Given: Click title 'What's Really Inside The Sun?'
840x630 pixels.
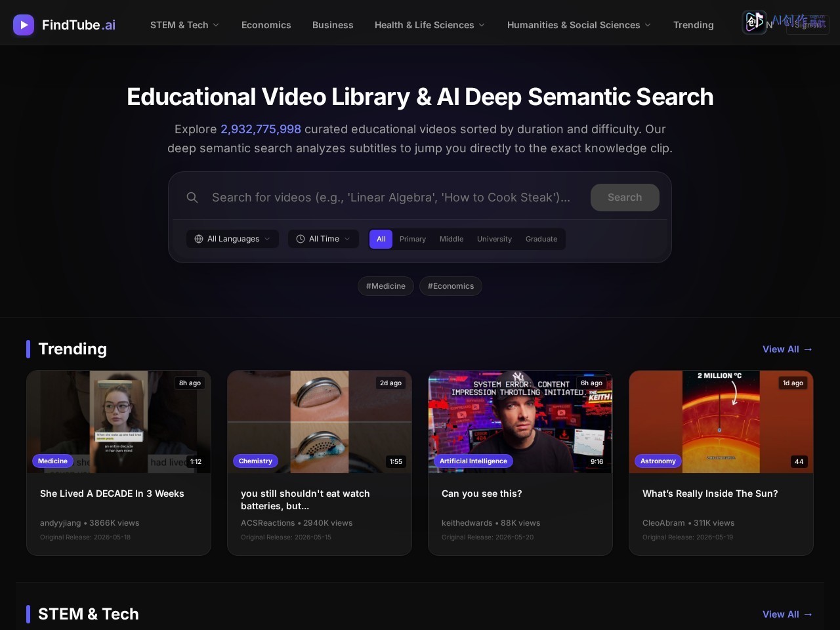Looking at the screenshot, I should (710, 493).
